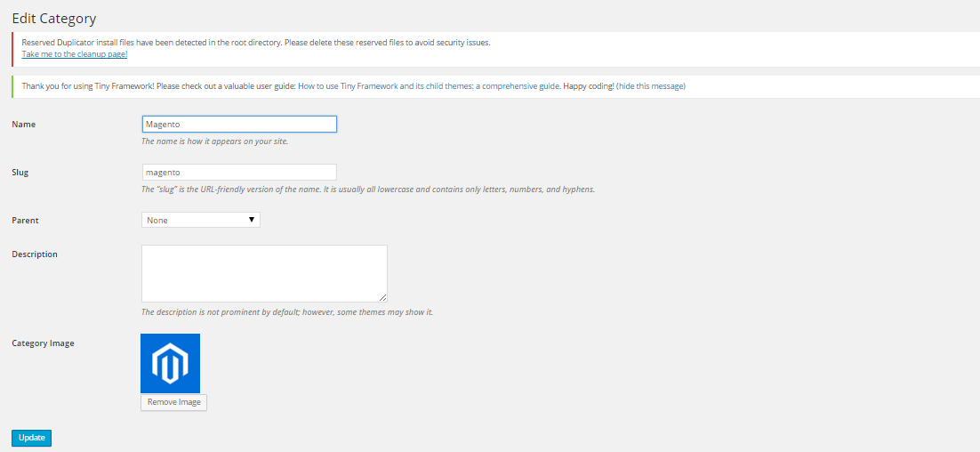The height and width of the screenshot is (452, 980).
Task: Click the Description field label
Action: coord(35,254)
